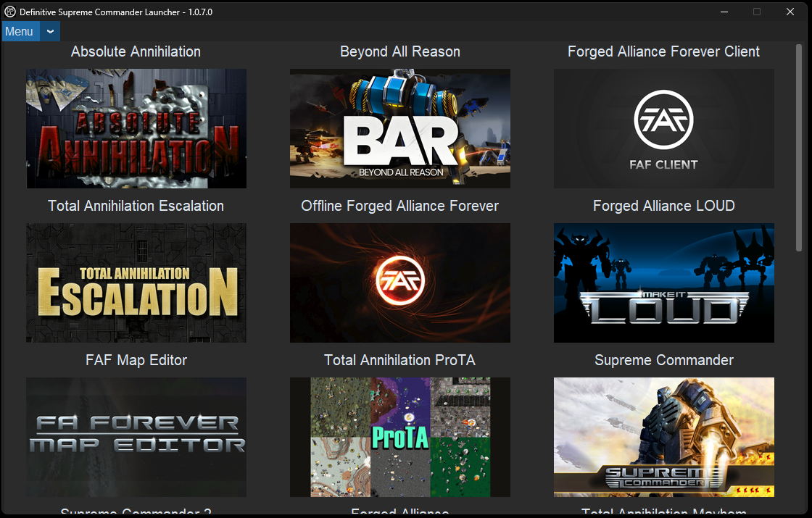The height and width of the screenshot is (518, 812).
Task: Launch Absolute Annihilation from its banner
Action: pos(136,128)
